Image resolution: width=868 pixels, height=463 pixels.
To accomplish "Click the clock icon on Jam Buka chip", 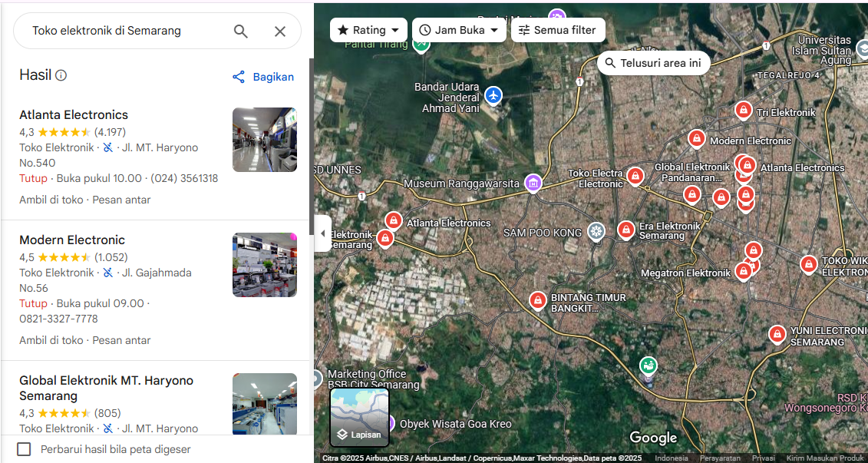I will (425, 30).
